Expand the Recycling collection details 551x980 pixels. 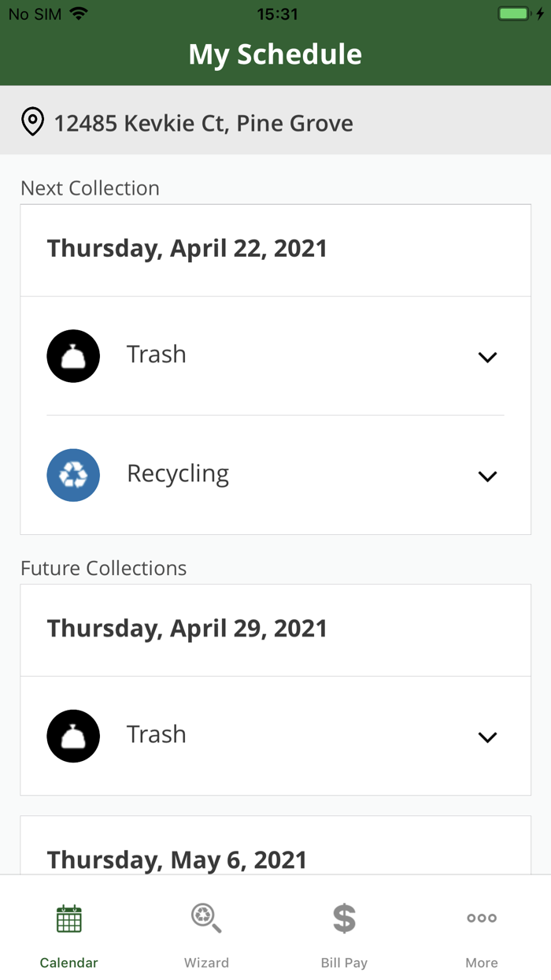pos(487,476)
